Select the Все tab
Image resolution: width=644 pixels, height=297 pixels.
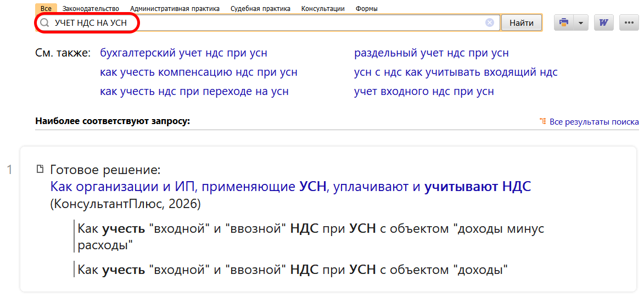click(46, 8)
